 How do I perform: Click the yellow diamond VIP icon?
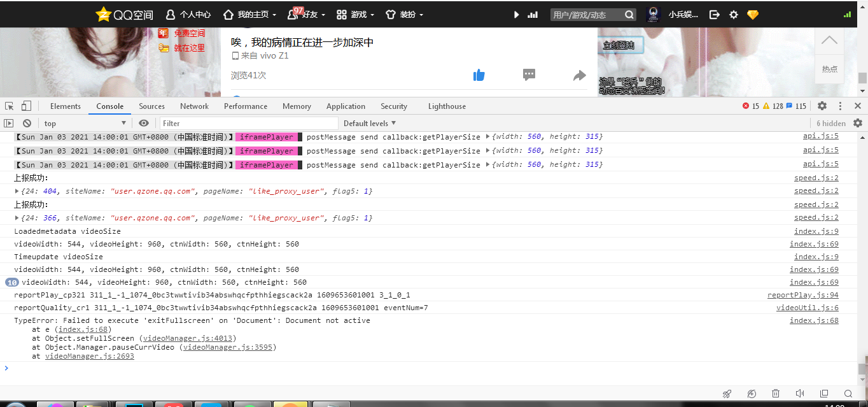[x=753, y=15]
